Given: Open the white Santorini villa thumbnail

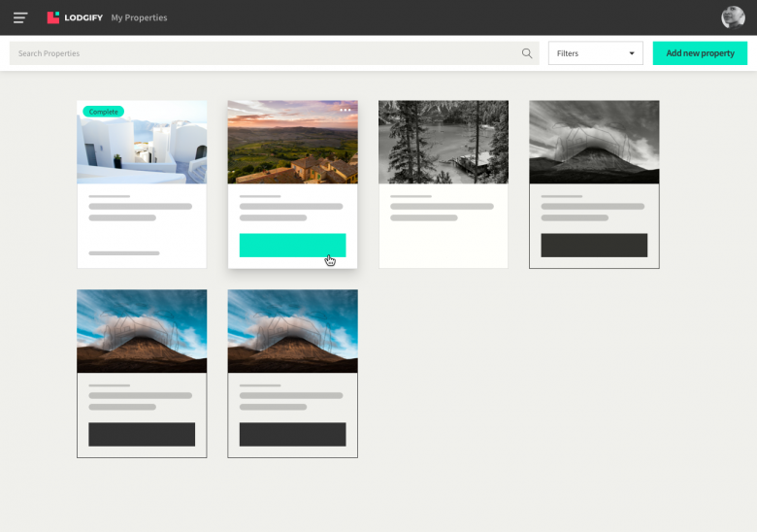Looking at the screenshot, I should pyautogui.click(x=142, y=142).
